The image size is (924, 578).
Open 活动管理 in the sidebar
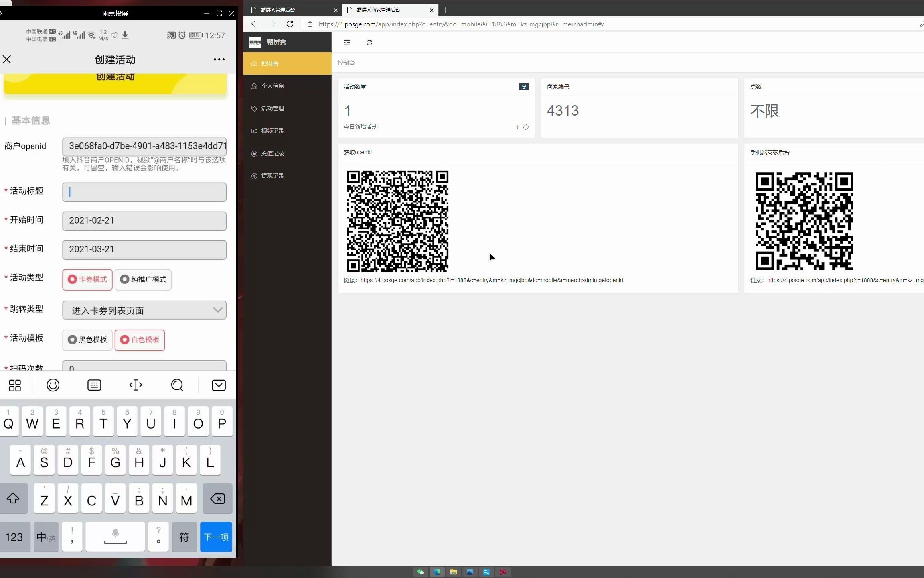[x=287, y=108]
